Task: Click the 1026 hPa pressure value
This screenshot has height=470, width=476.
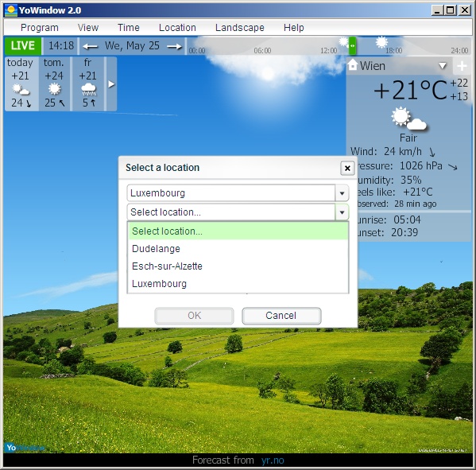Action: tap(420, 166)
